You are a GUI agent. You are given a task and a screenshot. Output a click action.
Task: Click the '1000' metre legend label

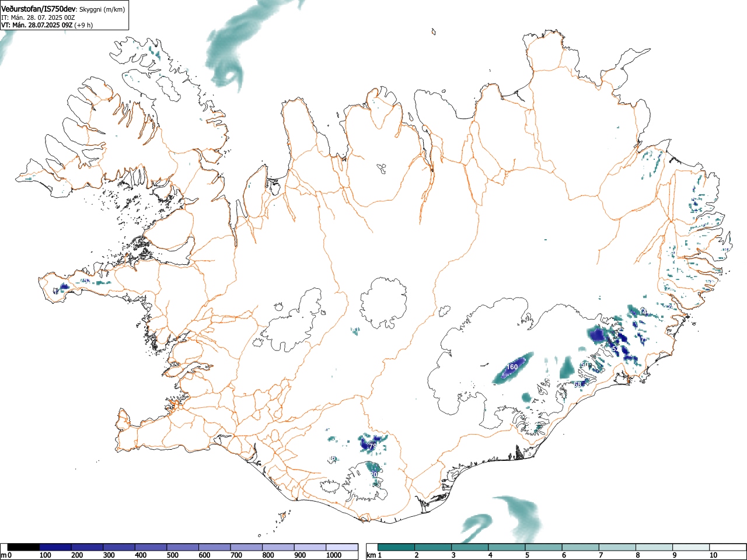click(x=334, y=555)
